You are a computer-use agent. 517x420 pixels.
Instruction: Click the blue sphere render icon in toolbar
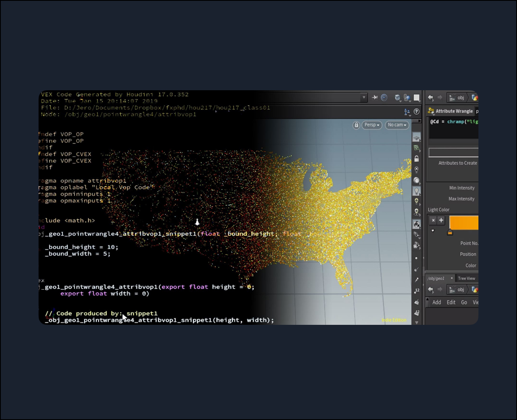tap(407, 98)
